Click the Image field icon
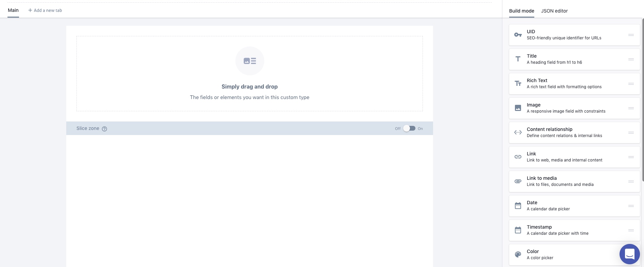Viewport: 644px width, 267px height. pyautogui.click(x=518, y=108)
